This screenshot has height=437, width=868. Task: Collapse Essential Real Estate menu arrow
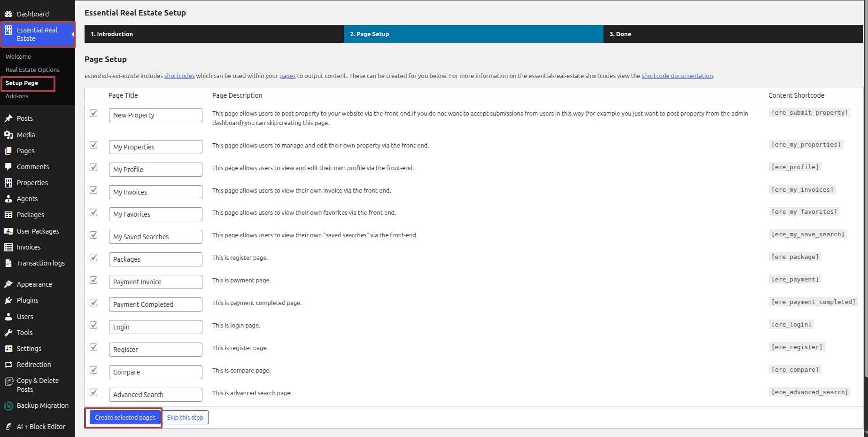click(72, 34)
